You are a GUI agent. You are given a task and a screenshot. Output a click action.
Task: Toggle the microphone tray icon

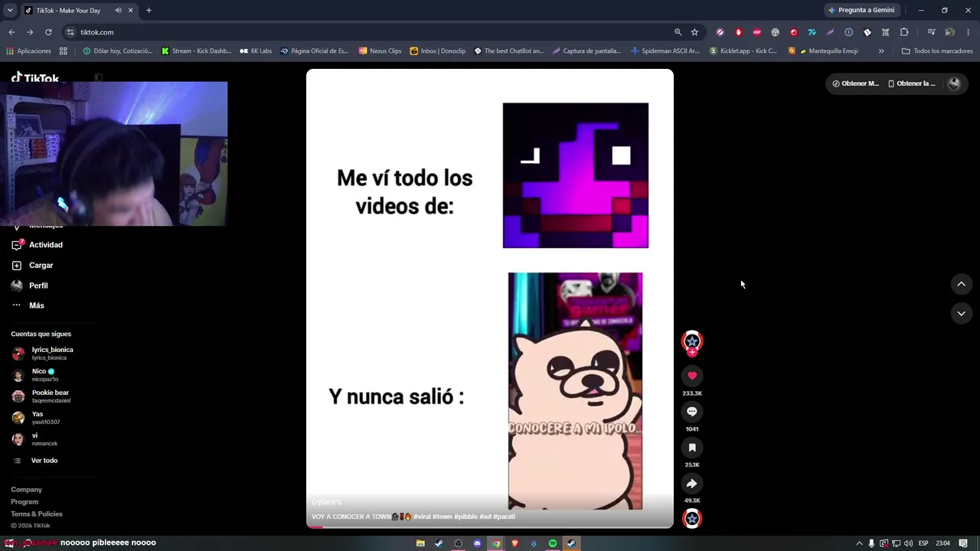[871, 543]
